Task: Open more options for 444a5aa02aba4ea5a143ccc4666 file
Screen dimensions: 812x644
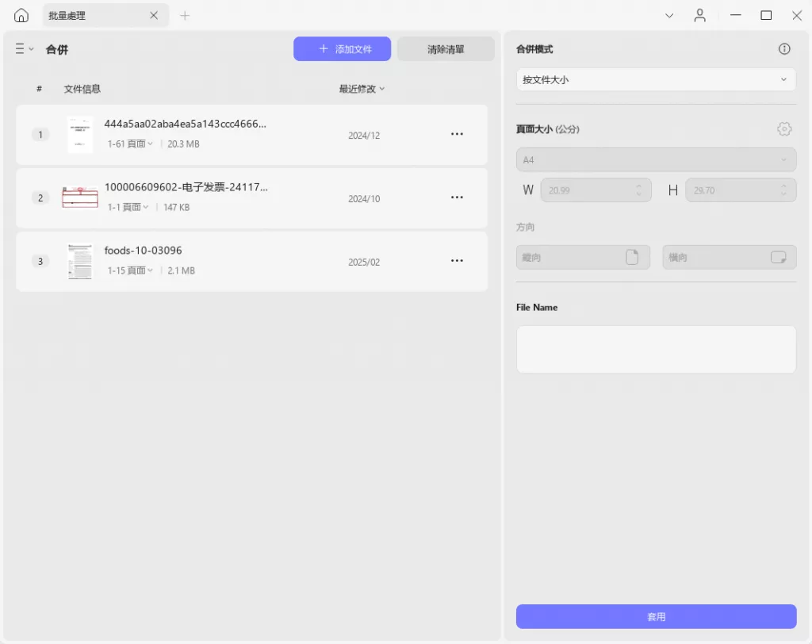Action: [x=457, y=134]
